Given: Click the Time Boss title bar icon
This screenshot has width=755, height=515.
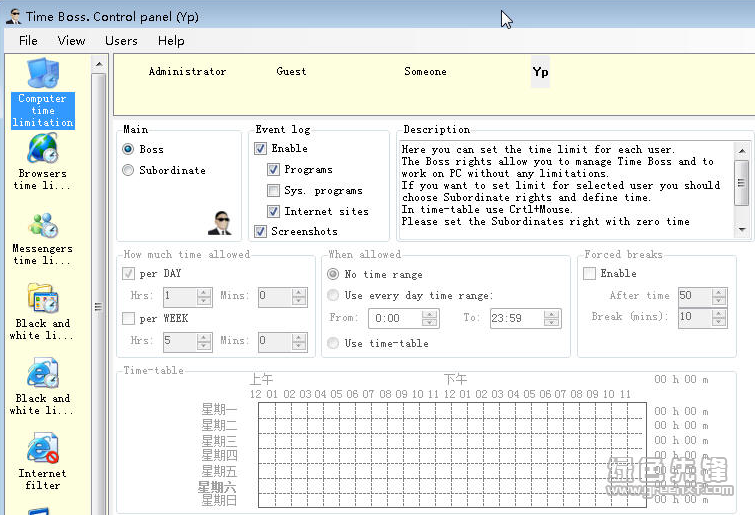Looking at the screenshot, I should pyautogui.click(x=13, y=16).
